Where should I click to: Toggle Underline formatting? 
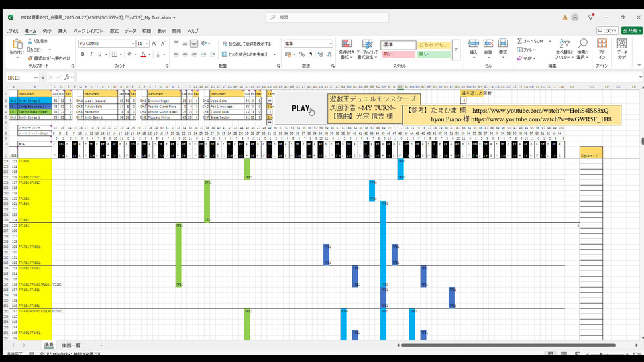[99, 54]
